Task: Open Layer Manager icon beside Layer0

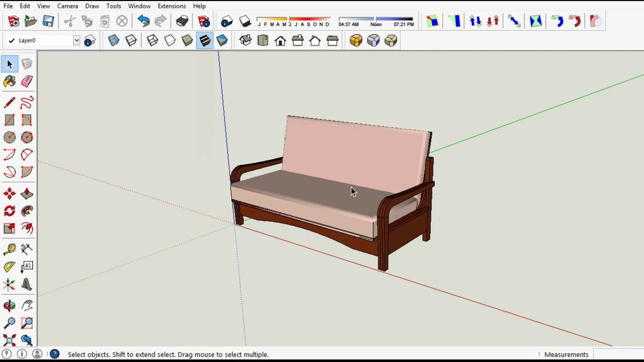Action: coord(90,41)
